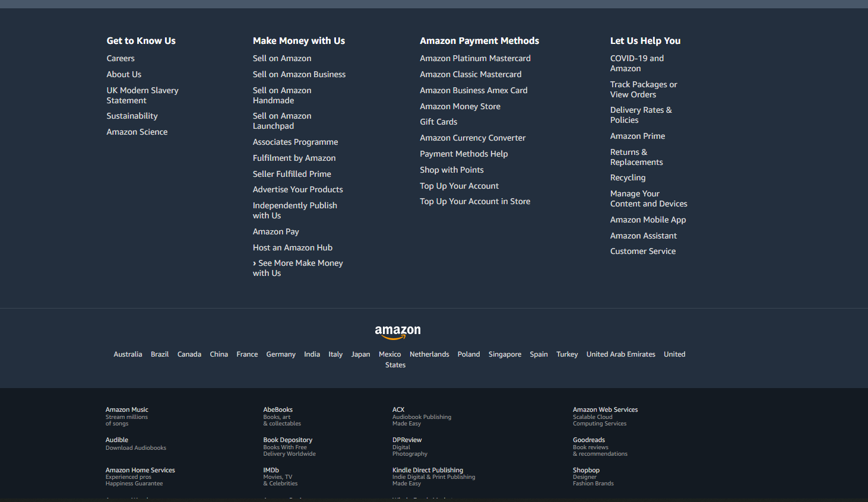This screenshot has width=868, height=502.
Task: Select the Brazil country site
Action: point(160,354)
